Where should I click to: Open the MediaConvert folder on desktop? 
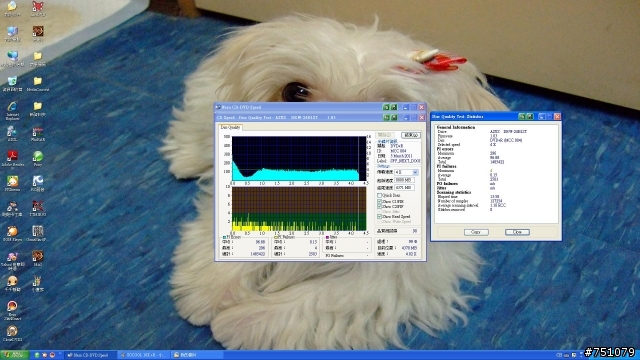coord(38,83)
